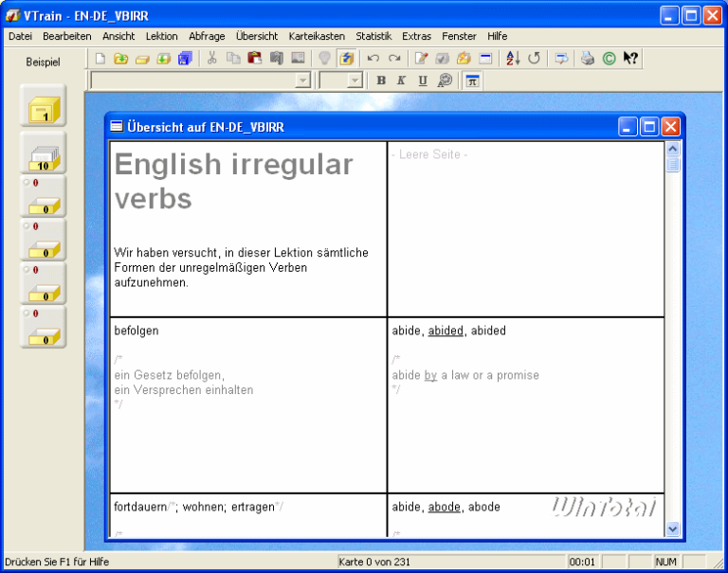Create a new lesson file
Screen dimensions: 728x573
point(100,59)
